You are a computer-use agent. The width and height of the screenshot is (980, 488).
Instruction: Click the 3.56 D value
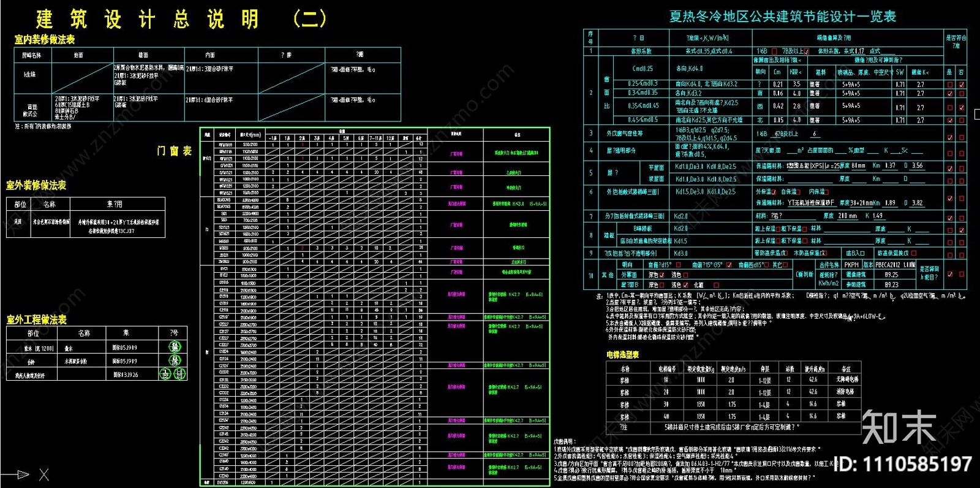pos(916,166)
